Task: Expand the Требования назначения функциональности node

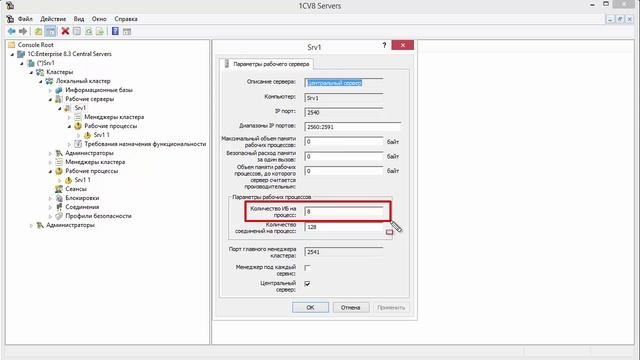Action: (69, 144)
